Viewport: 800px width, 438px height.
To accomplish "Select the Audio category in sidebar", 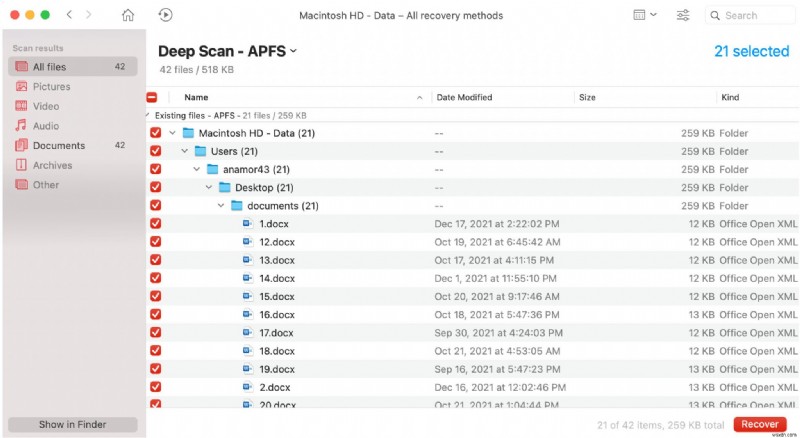I will tap(46, 126).
